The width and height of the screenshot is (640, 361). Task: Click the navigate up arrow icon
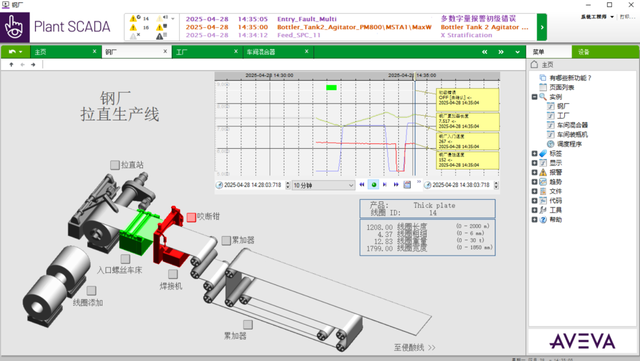point(11,65)
